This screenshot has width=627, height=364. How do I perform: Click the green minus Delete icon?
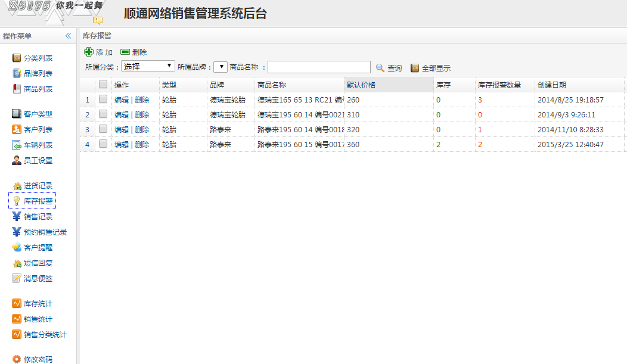[x=125, y=52]
